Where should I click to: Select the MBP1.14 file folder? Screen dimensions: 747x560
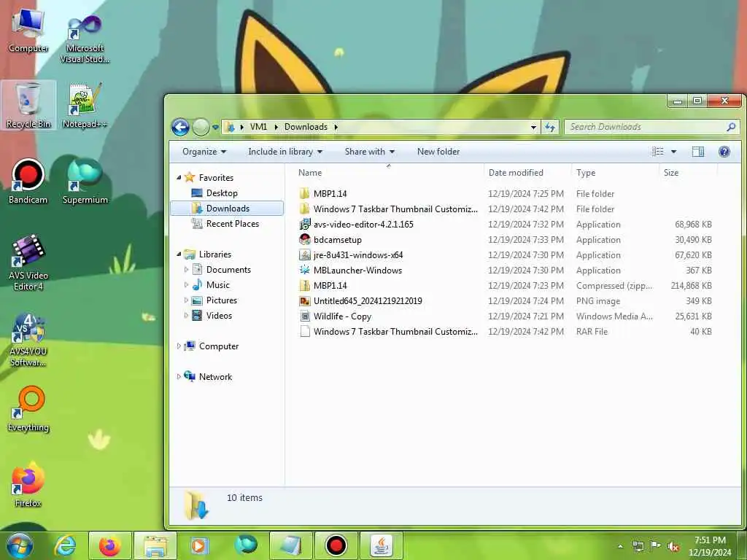(330, 194)
